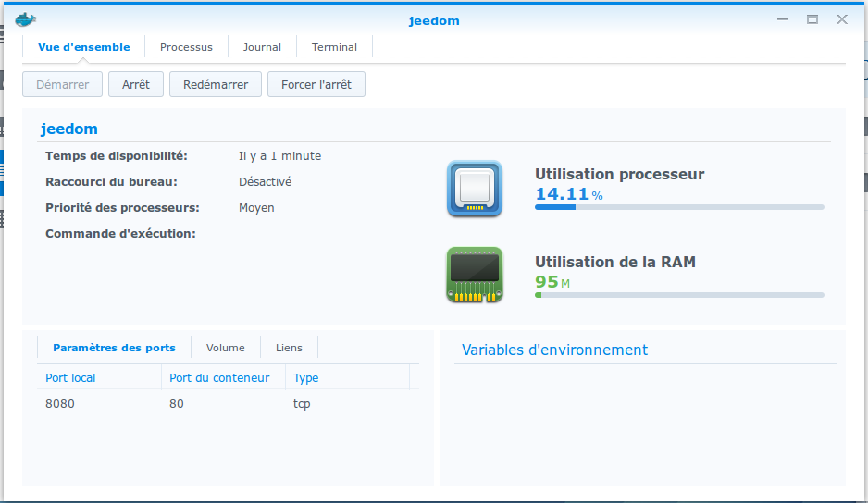868x503 pixels.
Task: Open the Journal tab
Action: [x=262, y=47]
